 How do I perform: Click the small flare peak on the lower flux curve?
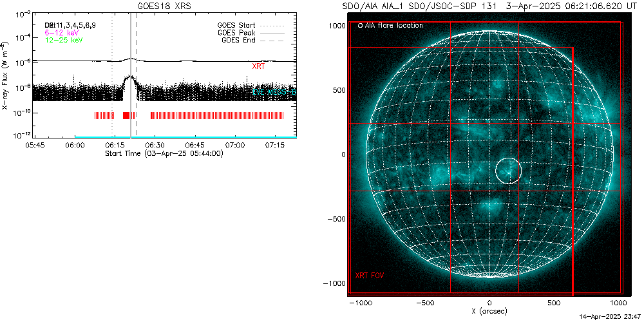pos(130,77)
